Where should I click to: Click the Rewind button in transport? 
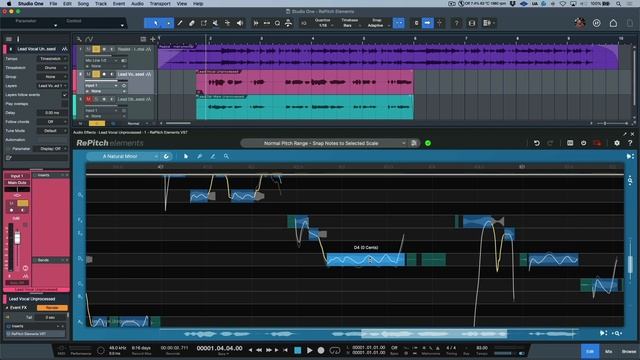tap(259, 350)
